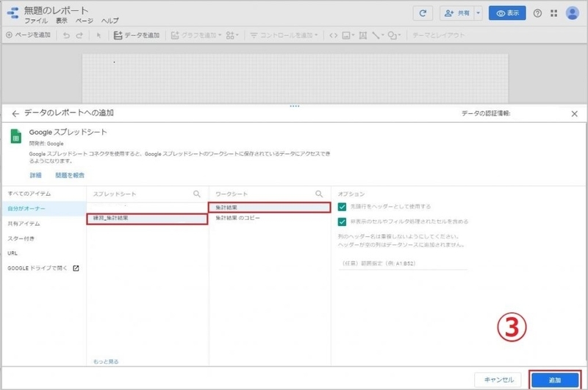
Task: Open the community visualizations dropdown icon
Action: tap(232, 35)
